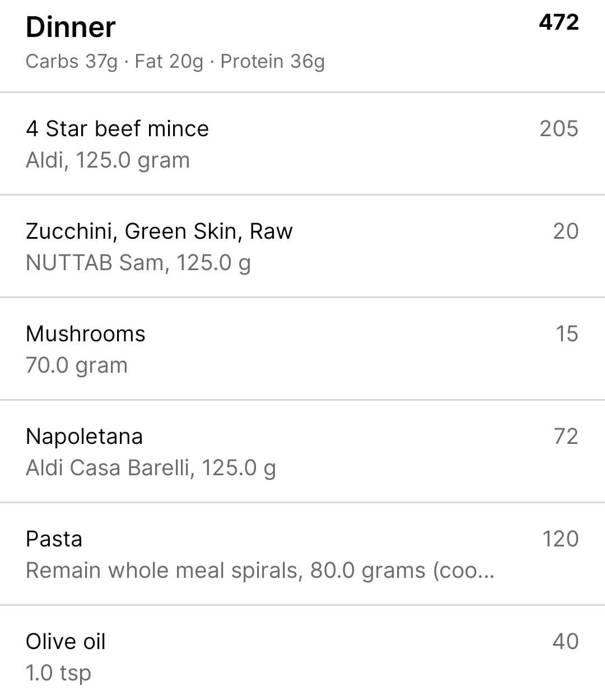Open the Pasta food entry
Image resolution: width=605 pixels, height=700 pixels.
(x=302, y=554)
